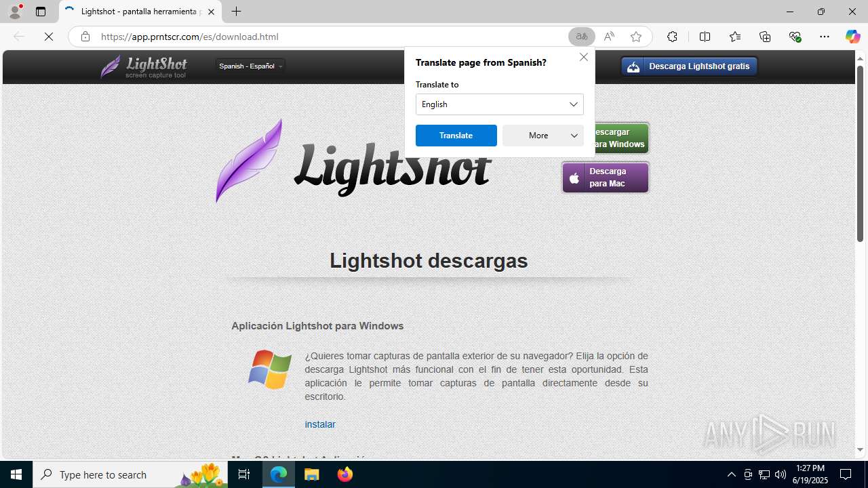Viewport: 868px width, 488px height.
Task: Open Settings and more menu
Action: coord(825,37)
